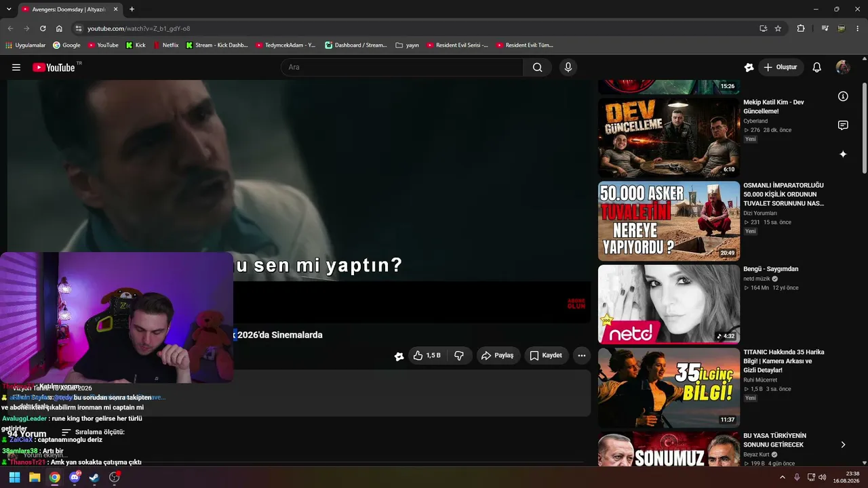Open the 50.000 Asker video thumbnail
The image size is (868, 488).
(669, 221)
